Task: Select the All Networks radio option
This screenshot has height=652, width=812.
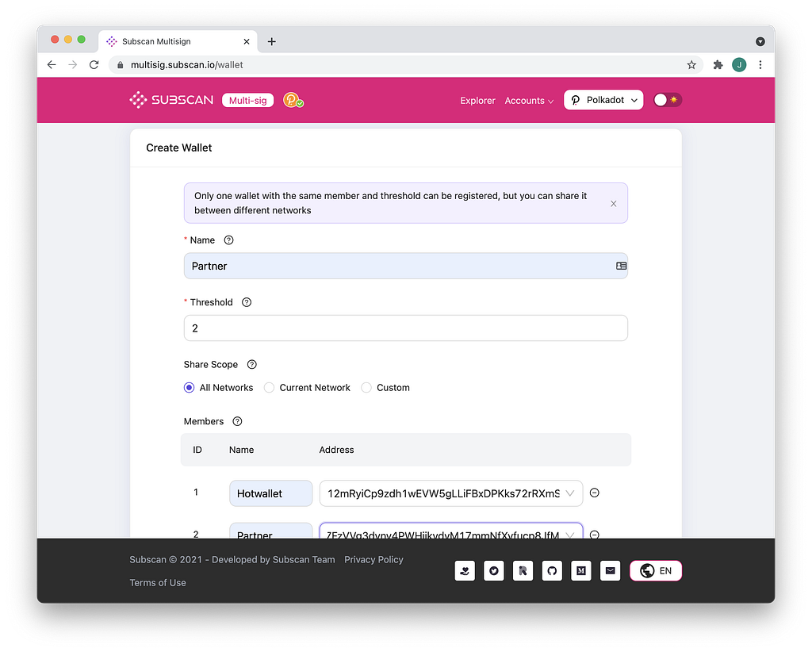Action: pyautogui.click(x=189, y=388)
